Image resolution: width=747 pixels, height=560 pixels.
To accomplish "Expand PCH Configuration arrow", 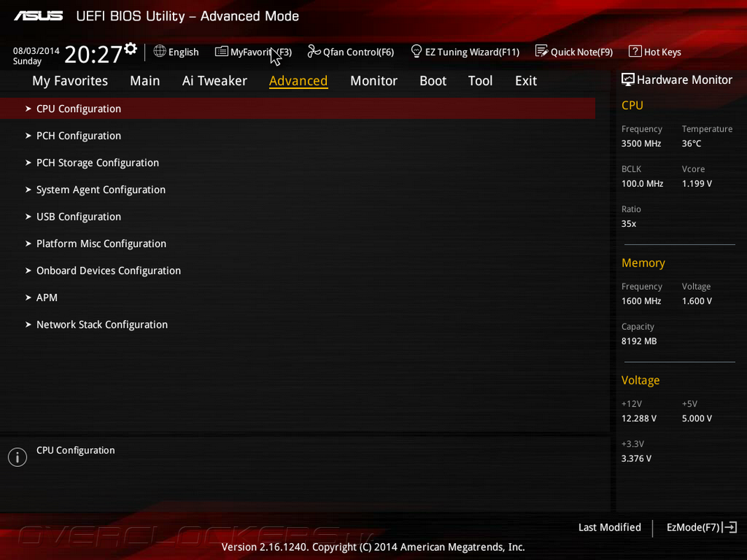I will click(28, 136).
